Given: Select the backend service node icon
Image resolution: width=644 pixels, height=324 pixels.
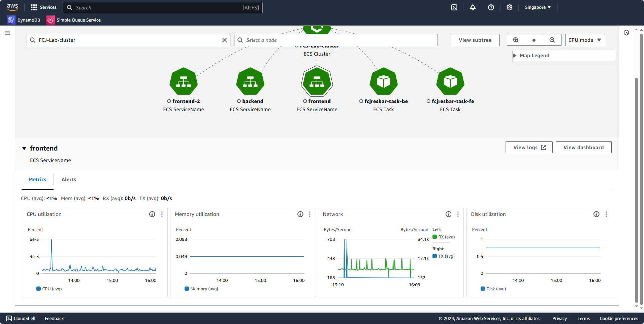Looking at the screenshot, I should pyautogui.click(x=250, y=82).
